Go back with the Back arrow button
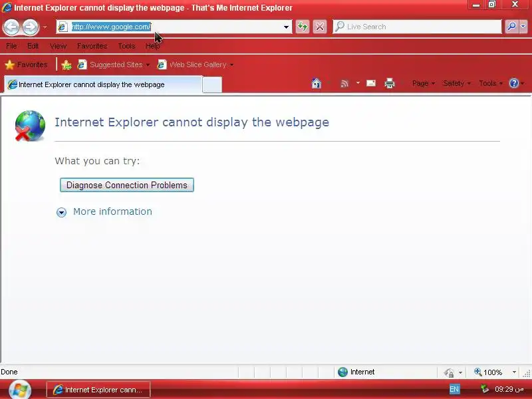Image resolution: width=532 pixels, height=399 pixels. click(x=11, y=27)
